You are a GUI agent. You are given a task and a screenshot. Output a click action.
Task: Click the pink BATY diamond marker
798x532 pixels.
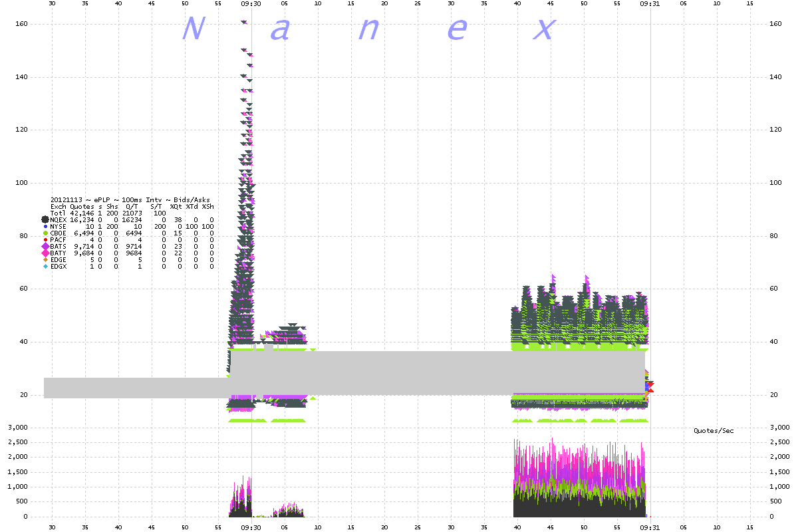pyautogui.click(x=45, y=253)
